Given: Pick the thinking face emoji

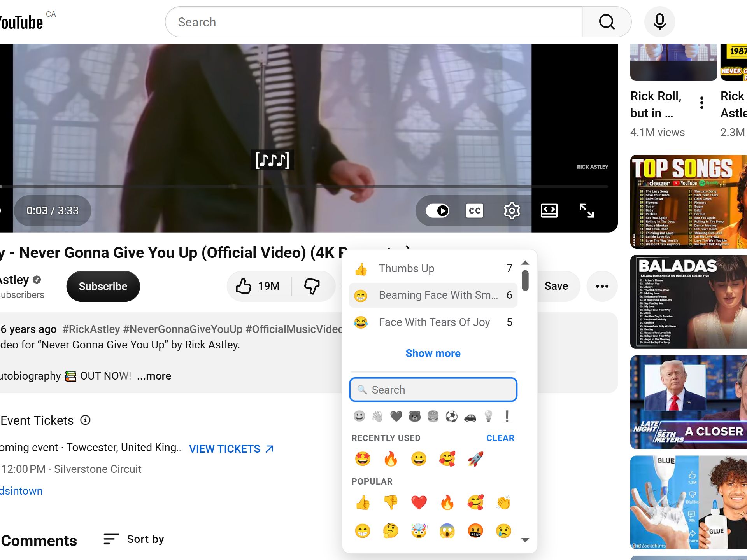Looking at the screenshot, I should point(391,531).
